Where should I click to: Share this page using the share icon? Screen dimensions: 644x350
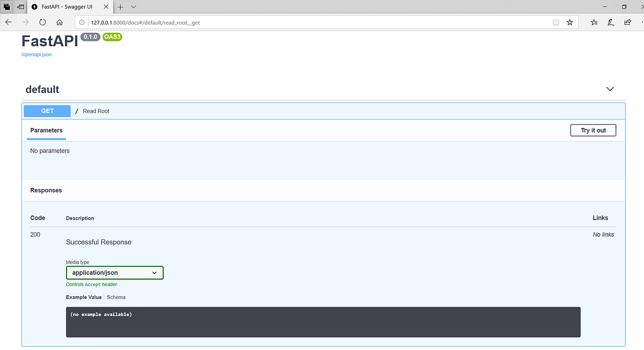pyautogui.click(x=627, y=22)
